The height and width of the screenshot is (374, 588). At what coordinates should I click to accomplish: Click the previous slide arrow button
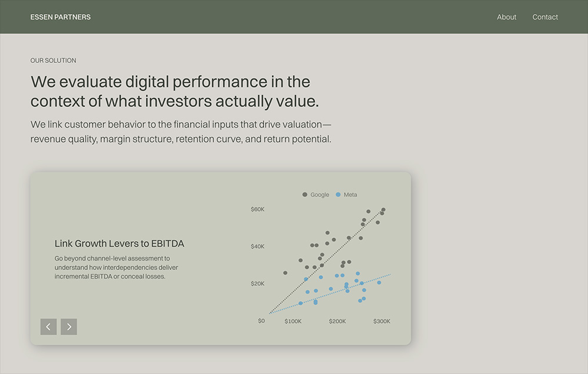point(48,327)
